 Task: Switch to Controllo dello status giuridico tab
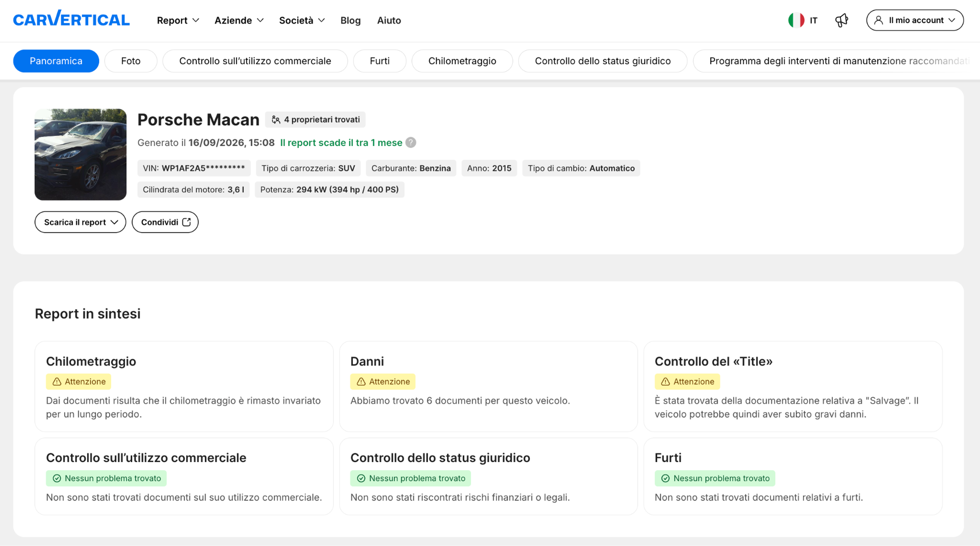coord(603,61)
